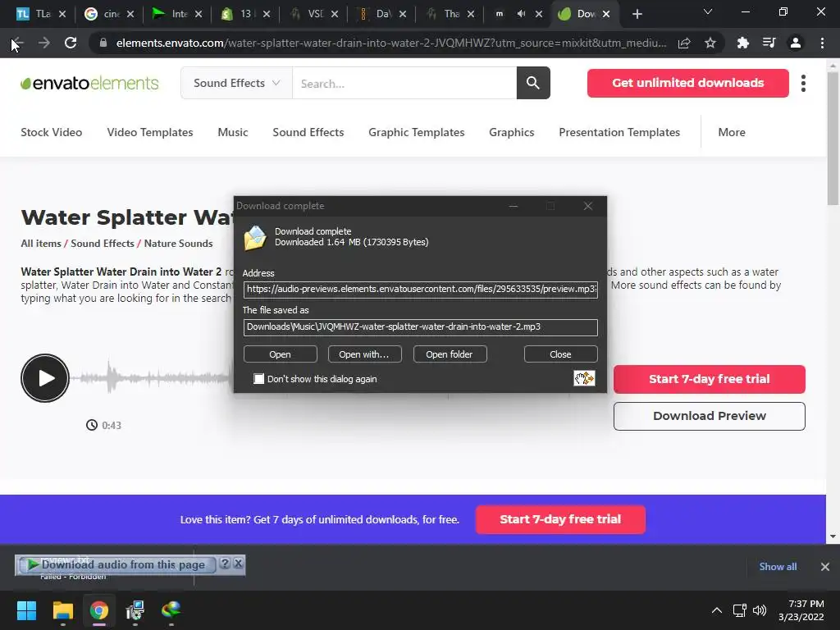
Task: Click the browser forward arrow
Action: [x=44, y=43]
